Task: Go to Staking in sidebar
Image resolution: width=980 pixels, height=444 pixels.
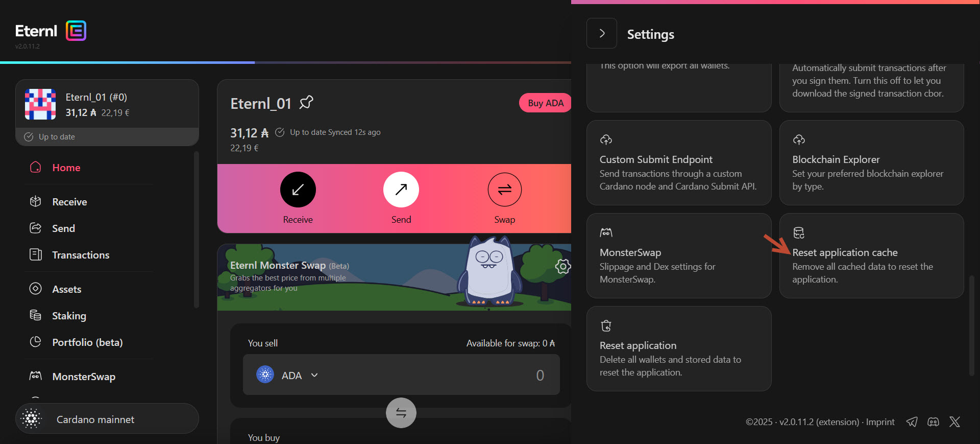Action: (69, 316)
